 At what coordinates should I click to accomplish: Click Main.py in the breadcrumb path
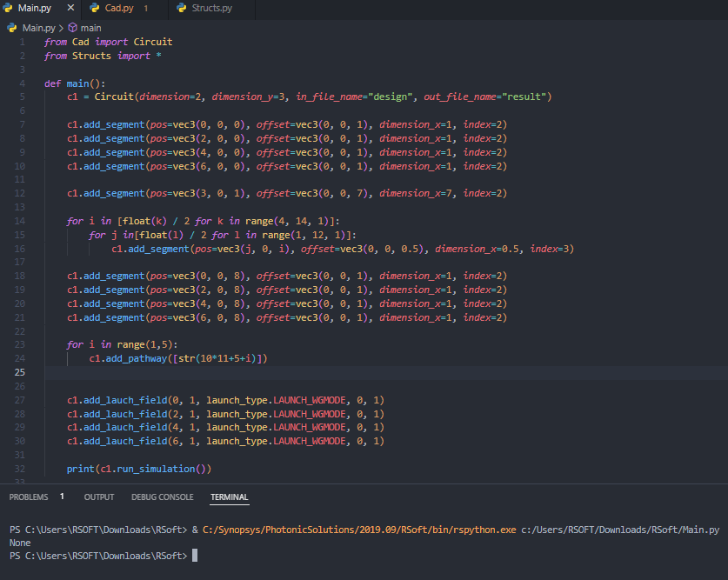pyautogui.click(x=39, y=28)
